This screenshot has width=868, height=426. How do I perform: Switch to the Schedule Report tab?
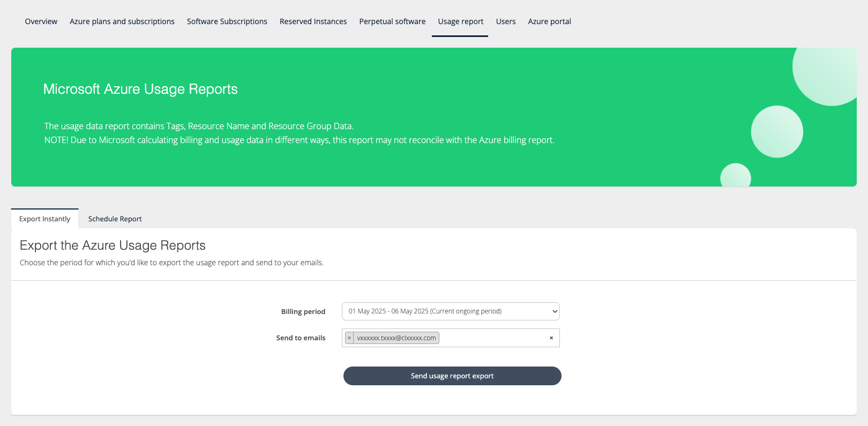pyautogui.click(x=115, y=219)
